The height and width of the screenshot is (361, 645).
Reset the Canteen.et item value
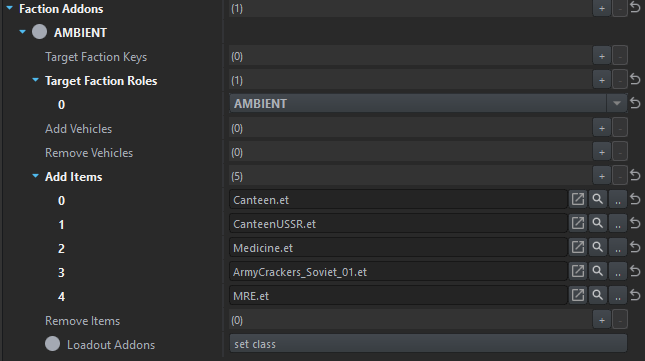(635, 199)
